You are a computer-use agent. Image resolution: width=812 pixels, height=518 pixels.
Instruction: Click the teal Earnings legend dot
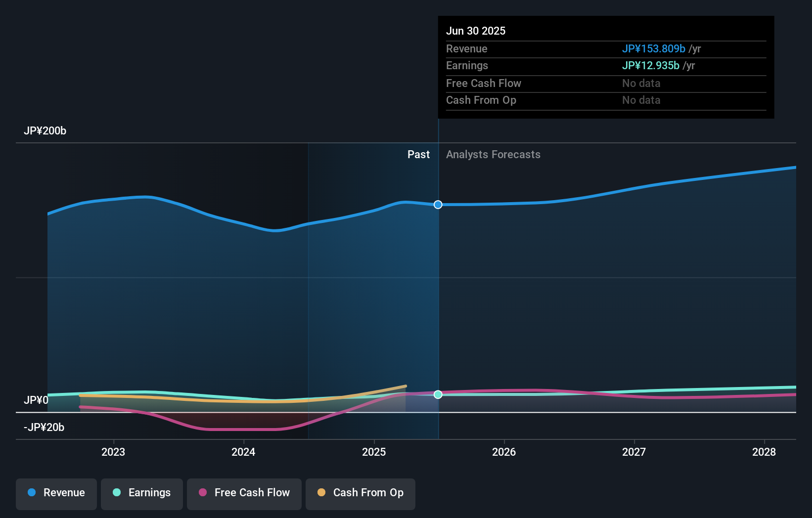tap(117, 493)
